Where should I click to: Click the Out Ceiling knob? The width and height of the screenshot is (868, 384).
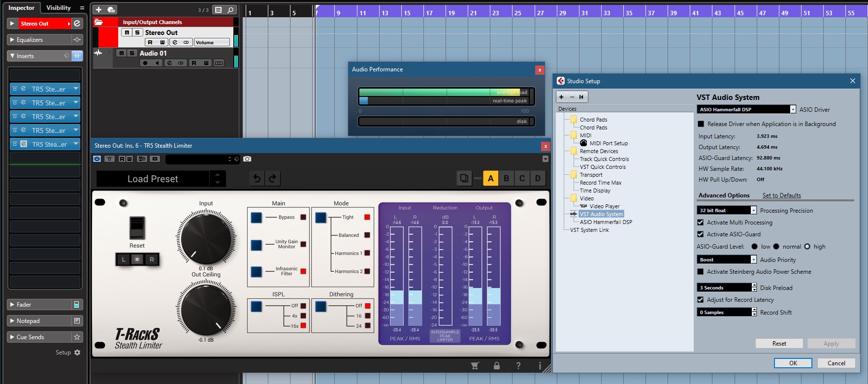[206, 310]
